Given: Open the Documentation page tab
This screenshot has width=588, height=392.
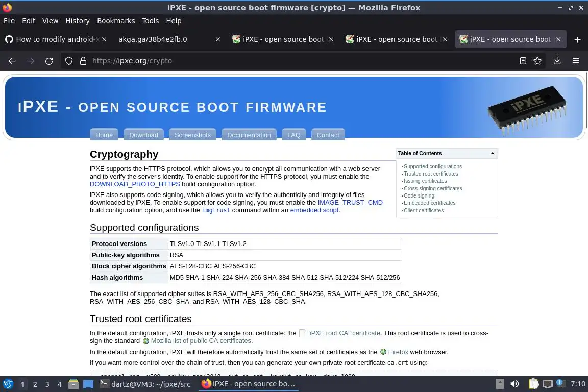Looking at the screenshot, I should (249, 135).
